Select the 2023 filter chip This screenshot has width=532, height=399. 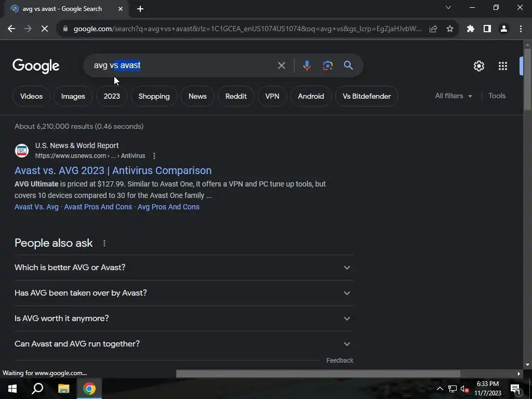coord(112,96)
